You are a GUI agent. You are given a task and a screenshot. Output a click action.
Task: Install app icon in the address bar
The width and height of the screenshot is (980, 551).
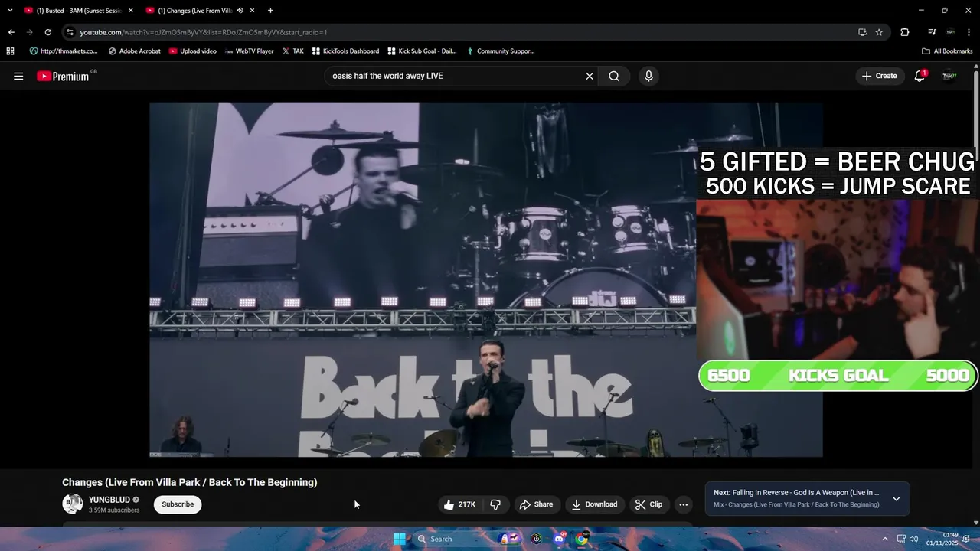(863, 32)
